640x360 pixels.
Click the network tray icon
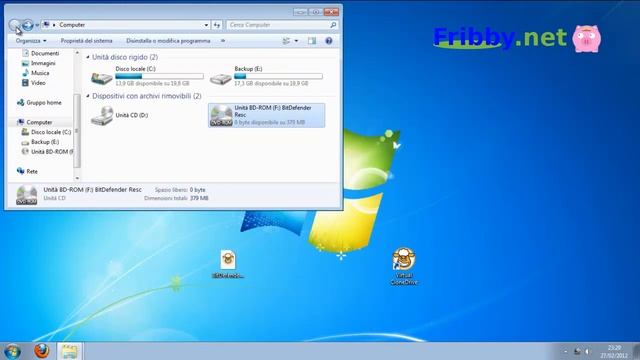pos(577,351)
